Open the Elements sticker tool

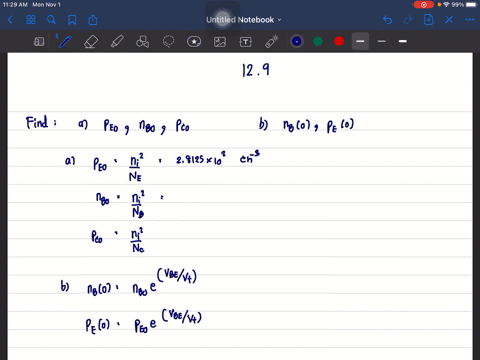pyautogui.click(x=194, y=42)
